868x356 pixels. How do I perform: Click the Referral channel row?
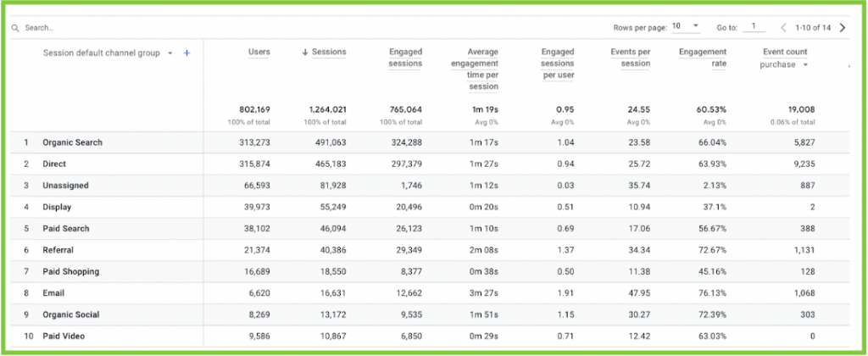[58, 250]
